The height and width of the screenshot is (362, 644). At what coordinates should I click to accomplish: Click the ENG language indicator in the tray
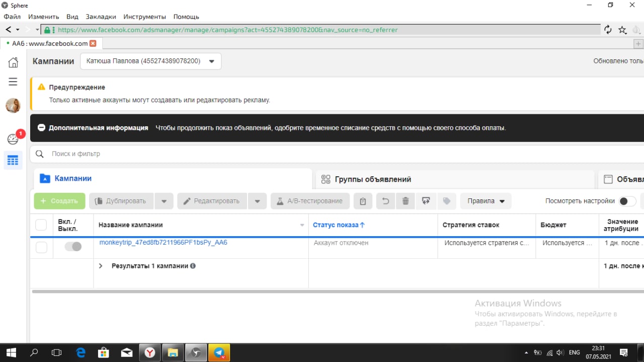tap(574, 352)
